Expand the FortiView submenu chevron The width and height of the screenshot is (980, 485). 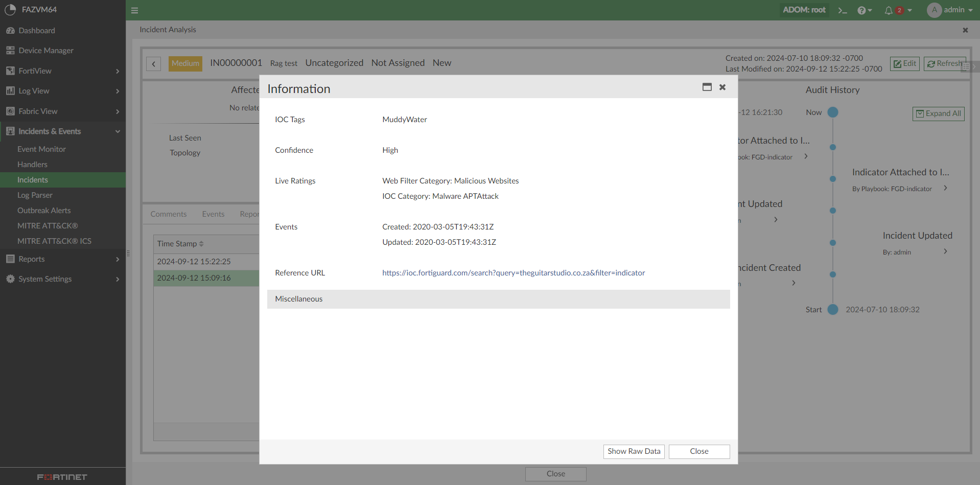(118, 71)
